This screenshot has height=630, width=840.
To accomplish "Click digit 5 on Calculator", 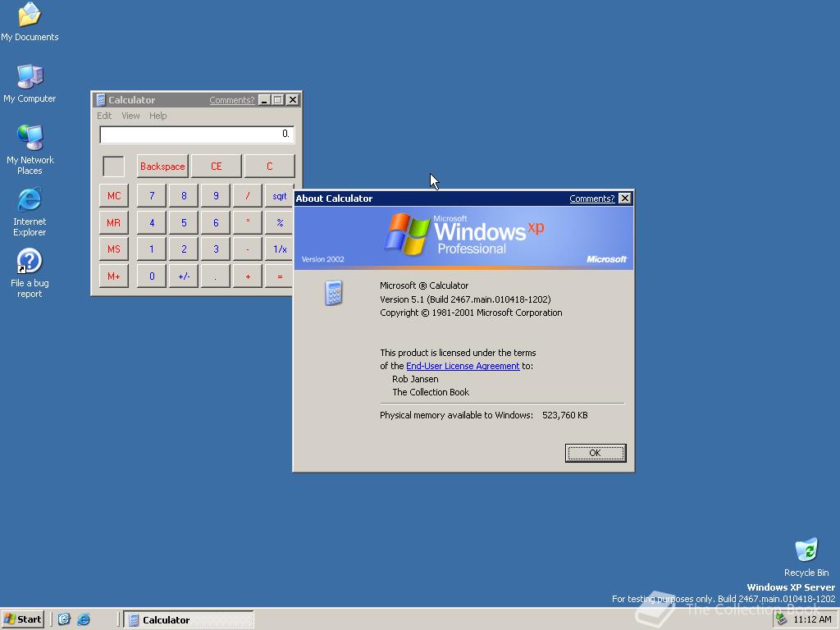I will 184,222.
